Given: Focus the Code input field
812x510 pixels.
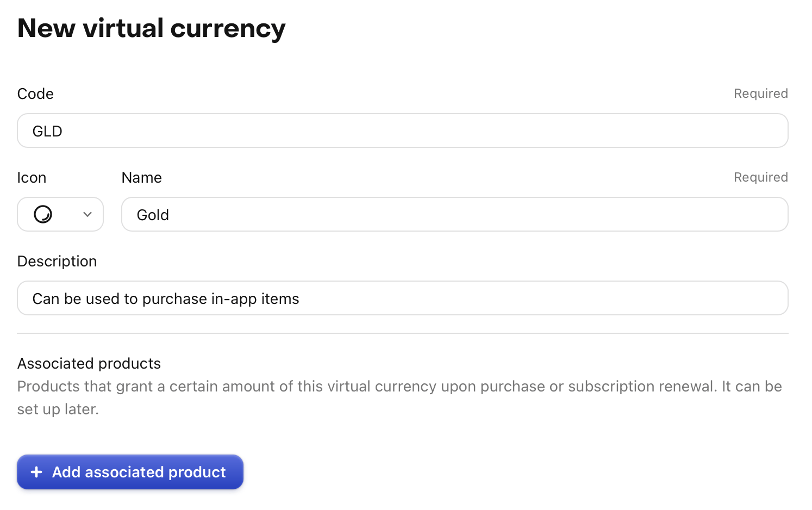Looking at the screenshot, I should click(402, 131).
